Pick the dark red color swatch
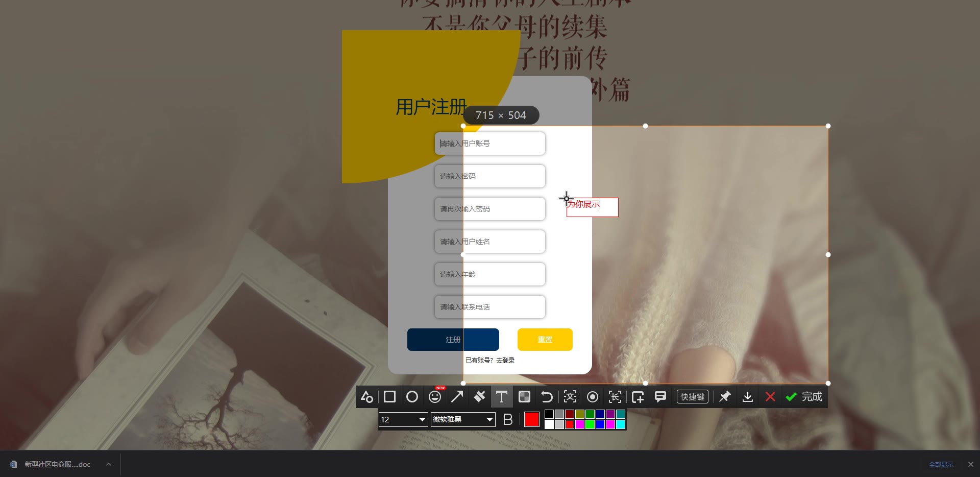The image size is (980, 477). point(570,414)
